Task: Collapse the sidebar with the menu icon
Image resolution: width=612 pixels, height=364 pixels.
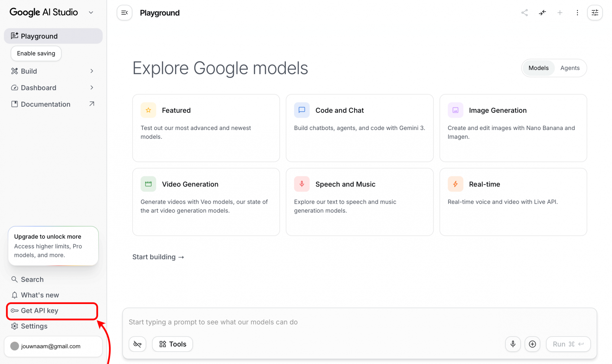Action: [124, 13]
